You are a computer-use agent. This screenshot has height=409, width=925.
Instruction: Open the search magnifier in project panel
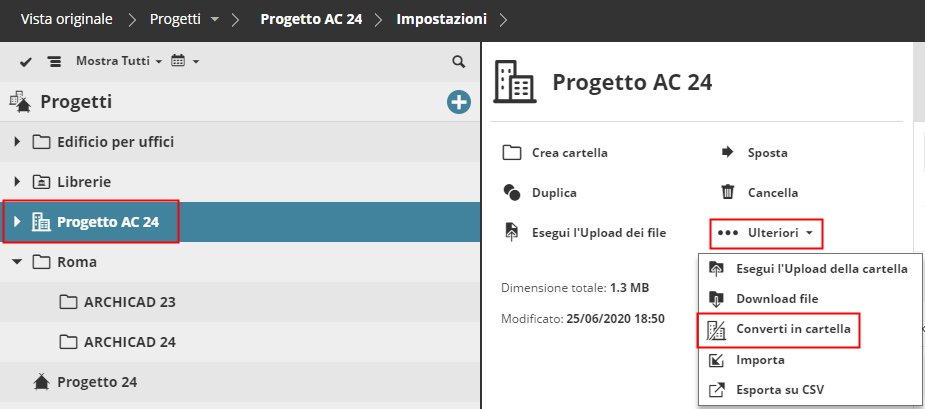click(x=459, y=62)
